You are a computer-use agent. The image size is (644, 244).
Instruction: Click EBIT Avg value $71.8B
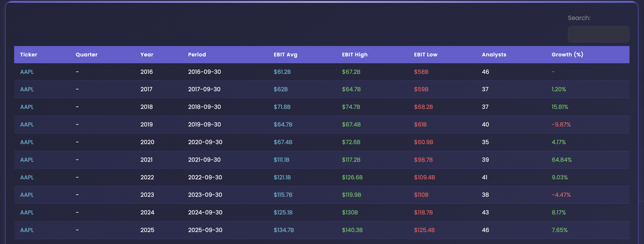(x=282, y=107)
